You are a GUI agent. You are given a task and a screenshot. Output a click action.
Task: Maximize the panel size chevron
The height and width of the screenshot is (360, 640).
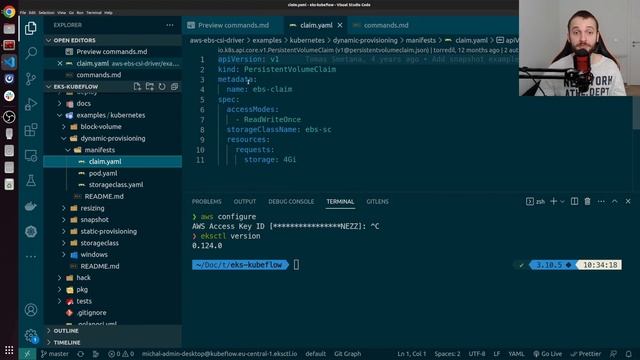(x=614, y=201)
